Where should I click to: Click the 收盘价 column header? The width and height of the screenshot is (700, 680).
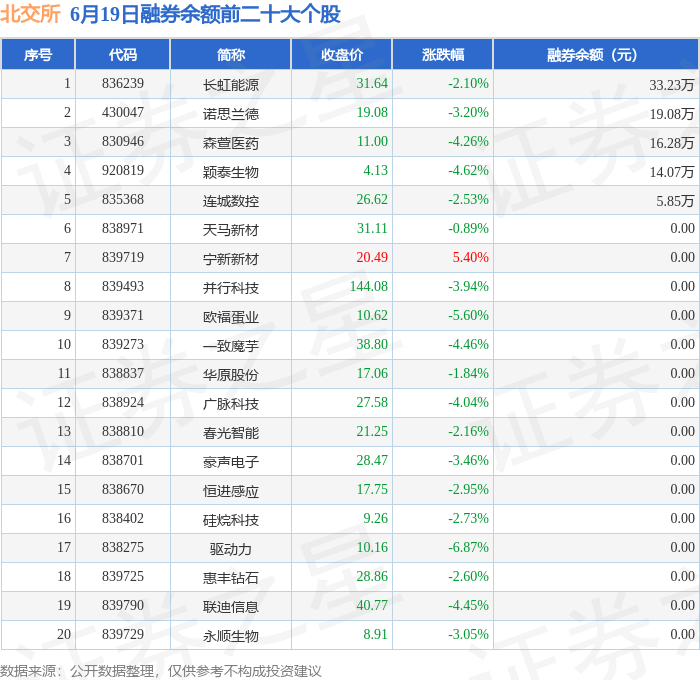click(342, 54)
